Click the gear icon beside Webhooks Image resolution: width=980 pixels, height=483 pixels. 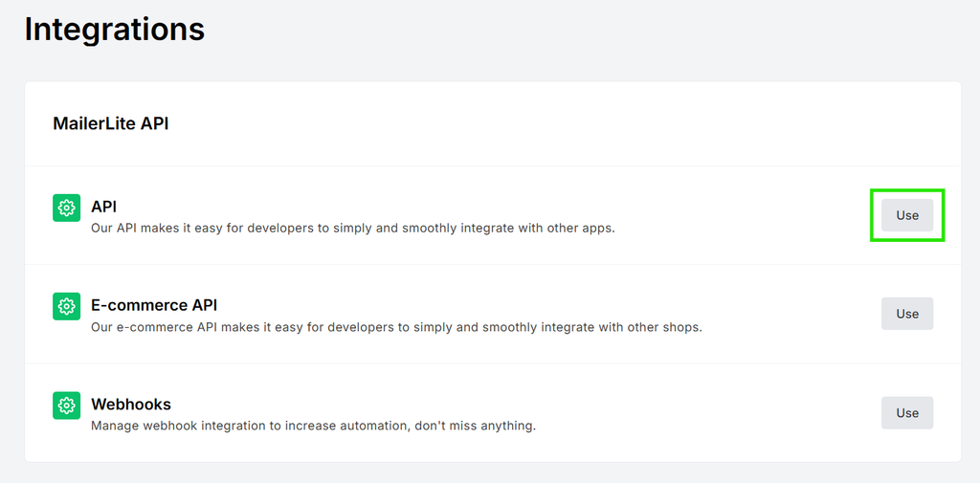pos(66,406)
